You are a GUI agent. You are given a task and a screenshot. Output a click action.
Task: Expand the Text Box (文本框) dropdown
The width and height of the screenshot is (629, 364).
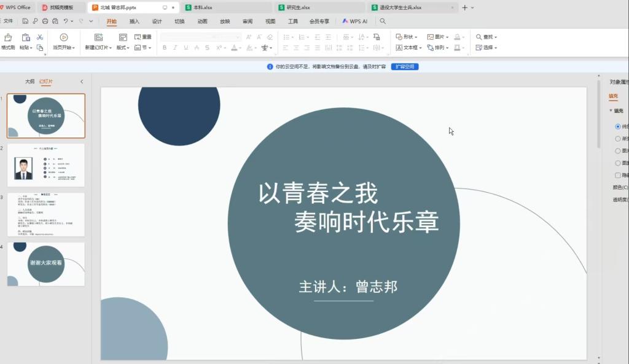click(x=408, y=47)
